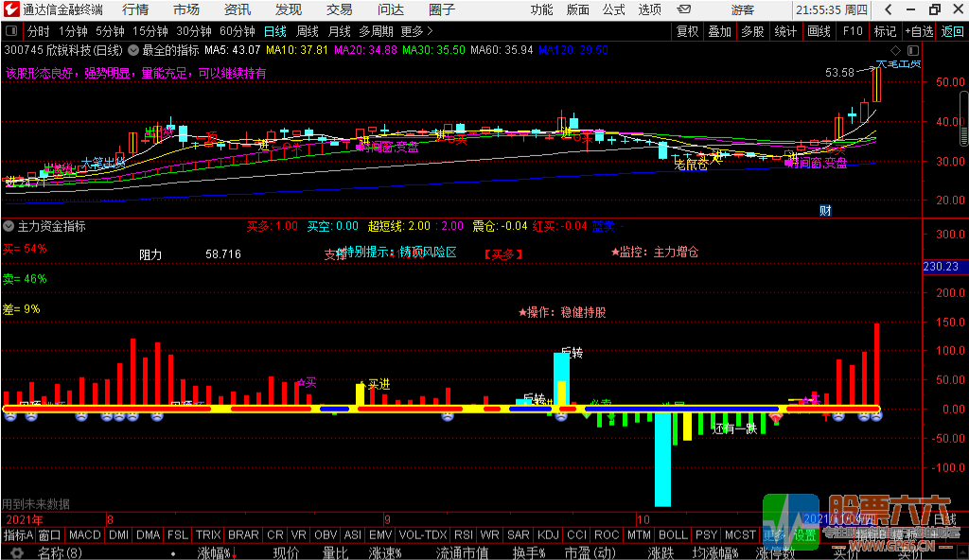Open the 圈子 menu
969x560 pixels.
click(x=442, y=9)
